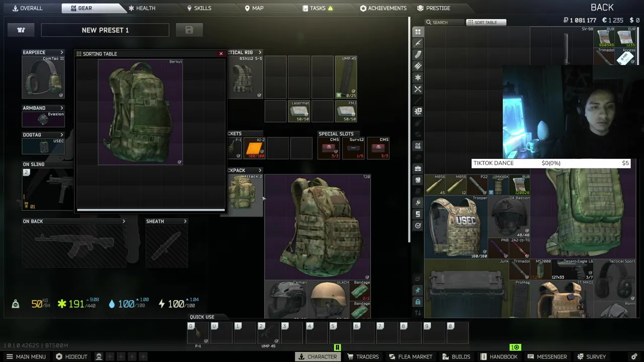The height and width of the screenshot is (362, 644).
Task: Select the Junk box container
Action: tap(467, 288)
